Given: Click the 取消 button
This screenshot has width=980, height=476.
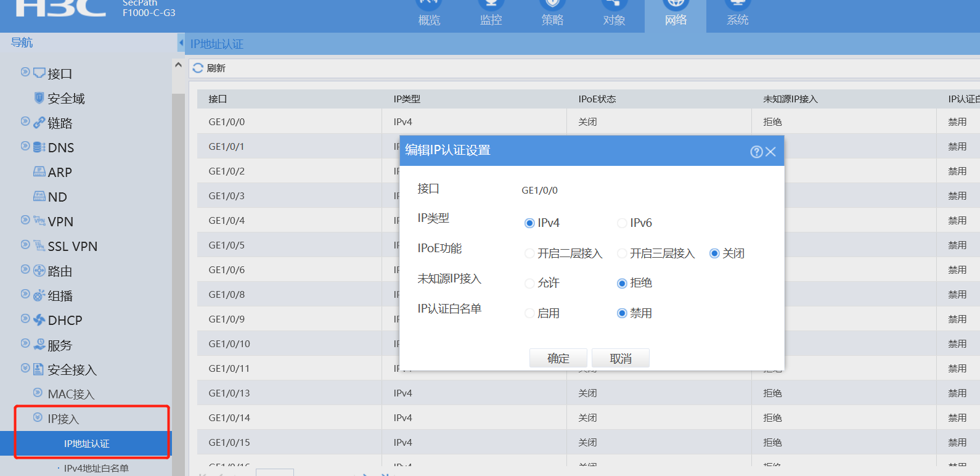Looking at the screenshot, I should tap(620, 358).
